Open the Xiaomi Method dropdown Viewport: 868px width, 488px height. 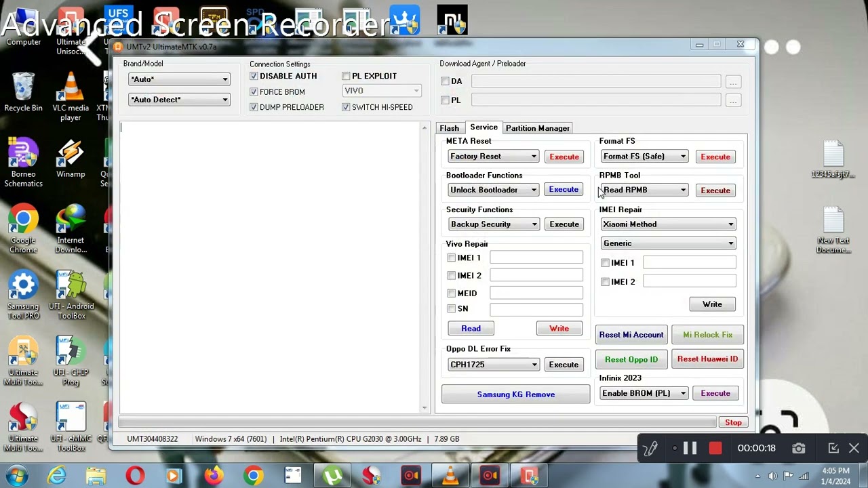click(668, 224)
